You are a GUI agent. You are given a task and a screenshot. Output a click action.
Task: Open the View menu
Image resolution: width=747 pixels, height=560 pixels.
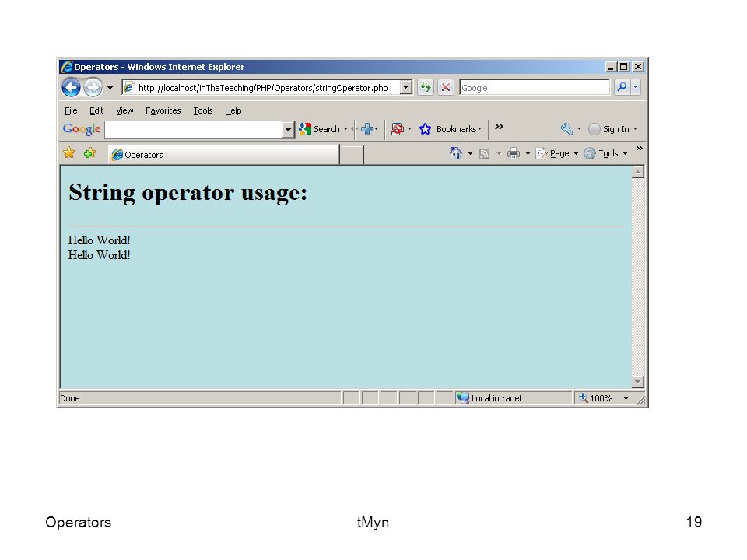124,110
